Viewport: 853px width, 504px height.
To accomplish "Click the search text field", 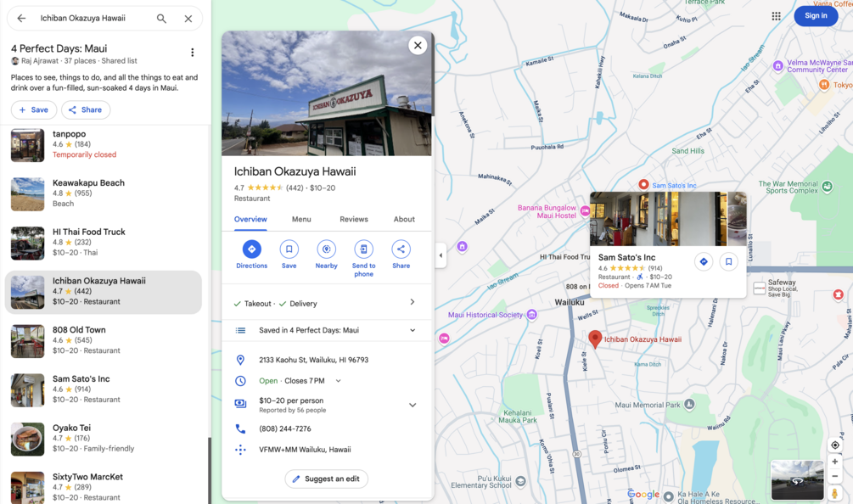I will (93, 19).
